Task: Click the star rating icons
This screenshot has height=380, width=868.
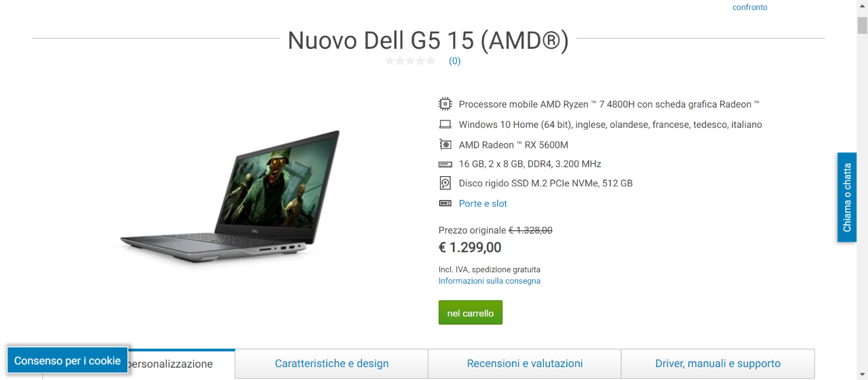Action: (410, 61)
